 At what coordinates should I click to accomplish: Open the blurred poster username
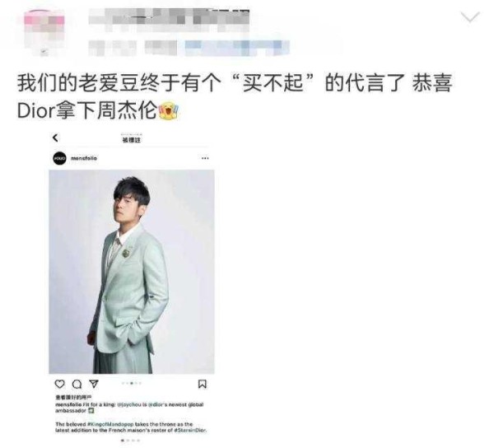[x=169, y=20]
